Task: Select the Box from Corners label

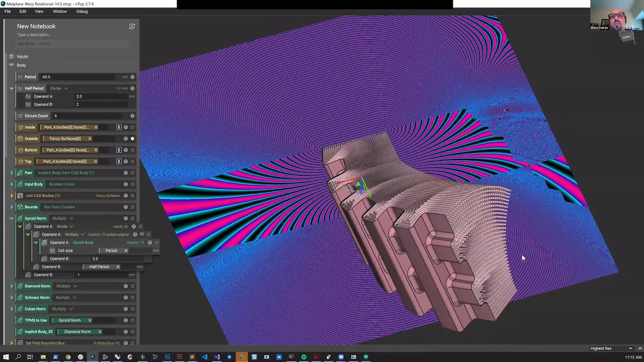Action: 59,207
